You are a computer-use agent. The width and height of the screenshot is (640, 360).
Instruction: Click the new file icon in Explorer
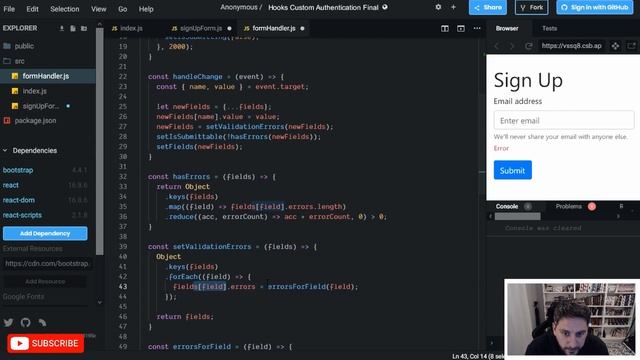(x=73, y=28)
